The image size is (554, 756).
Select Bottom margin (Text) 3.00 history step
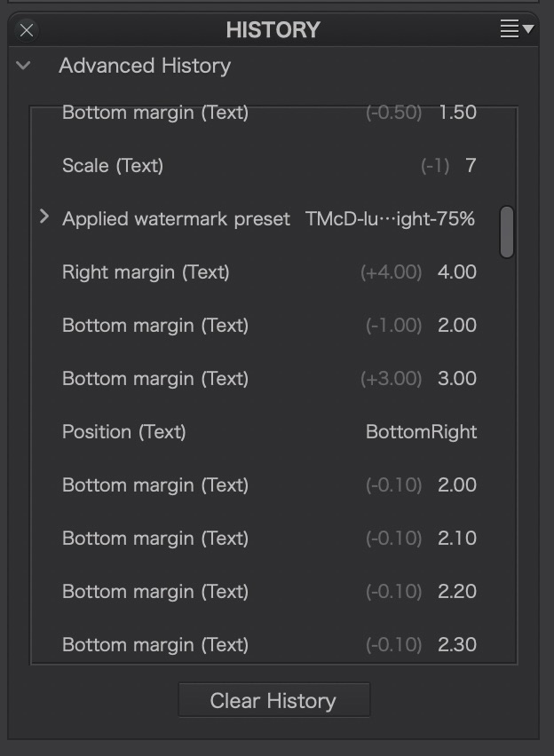point(155,379)
